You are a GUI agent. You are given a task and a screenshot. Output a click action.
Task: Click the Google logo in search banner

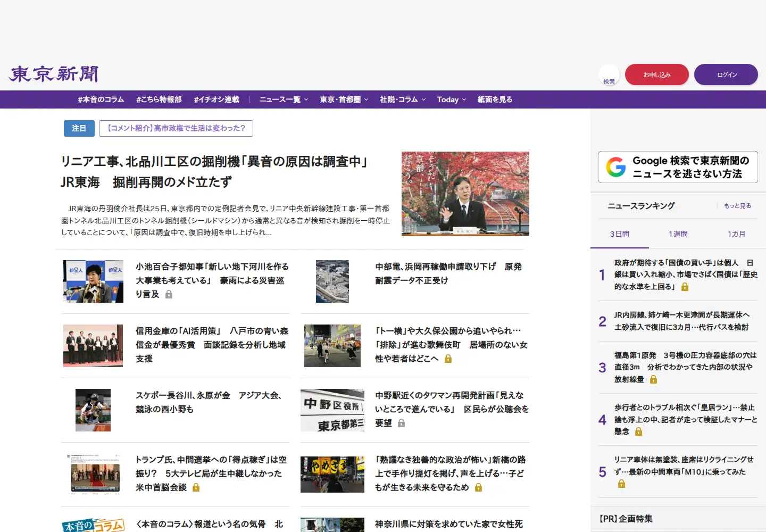(616, 167)
